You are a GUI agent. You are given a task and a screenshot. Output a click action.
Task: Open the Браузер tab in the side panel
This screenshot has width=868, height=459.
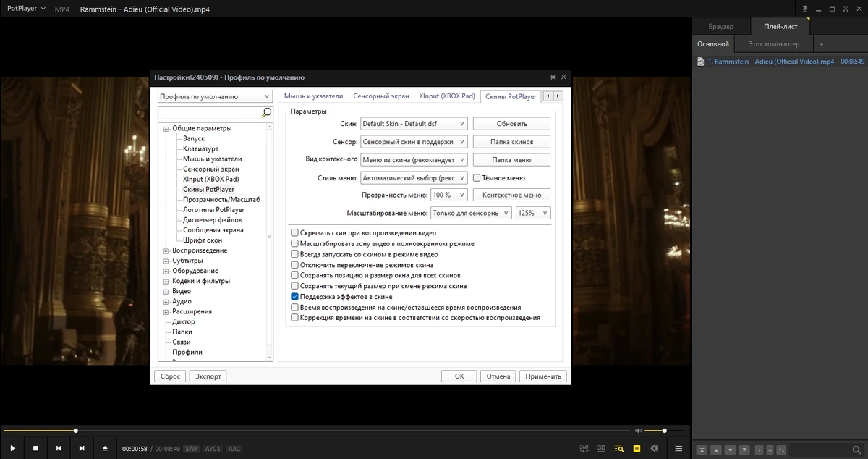coord(720,27)
